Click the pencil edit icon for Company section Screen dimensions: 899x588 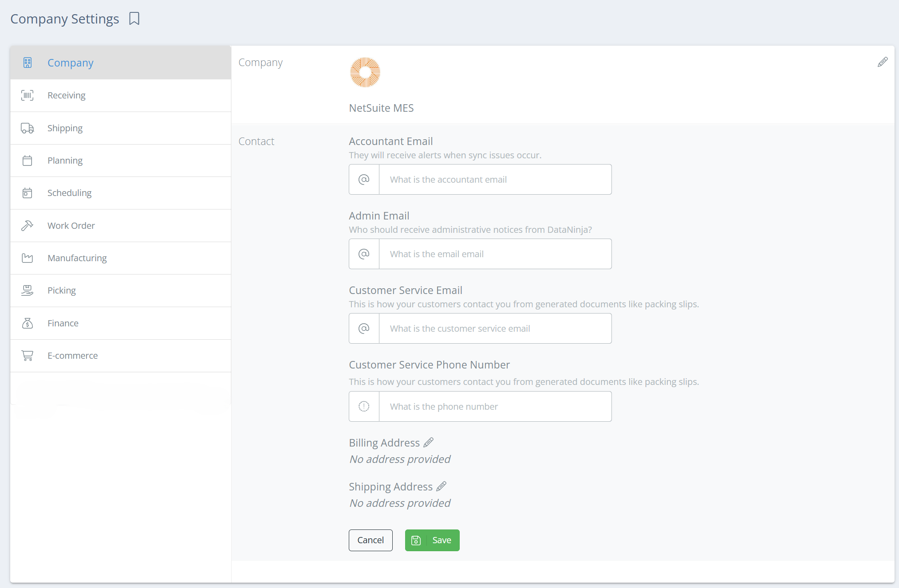coord(882,62)
